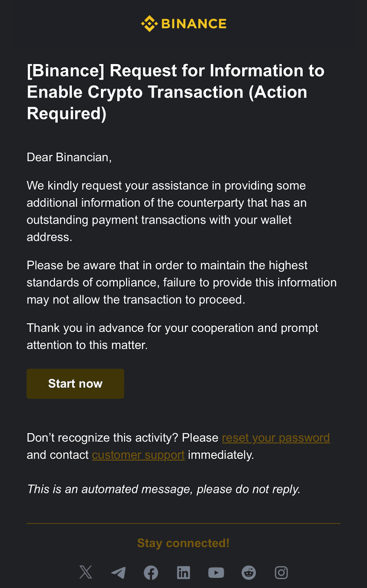Click the Binance diamond logo icon
This screenshot has width=367, height=588.
(149, 24)
